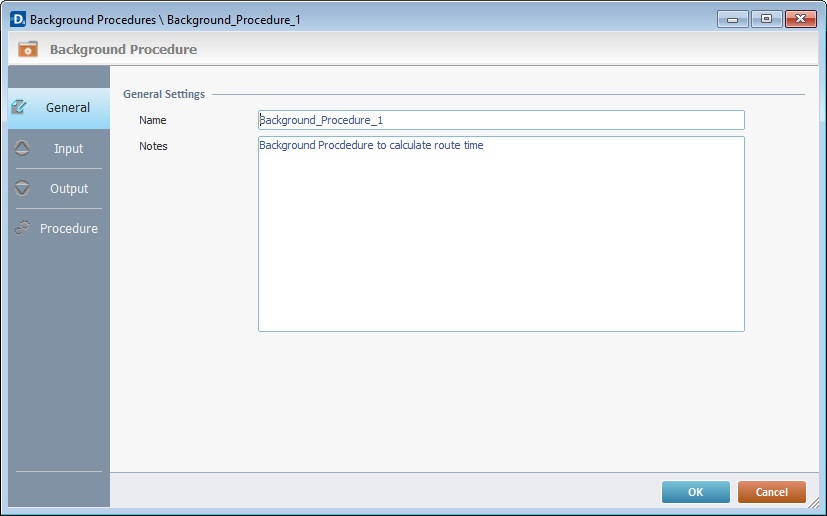Click the app logo in the title bar
This screenshot has height=516, width=827.
(17, 19)
